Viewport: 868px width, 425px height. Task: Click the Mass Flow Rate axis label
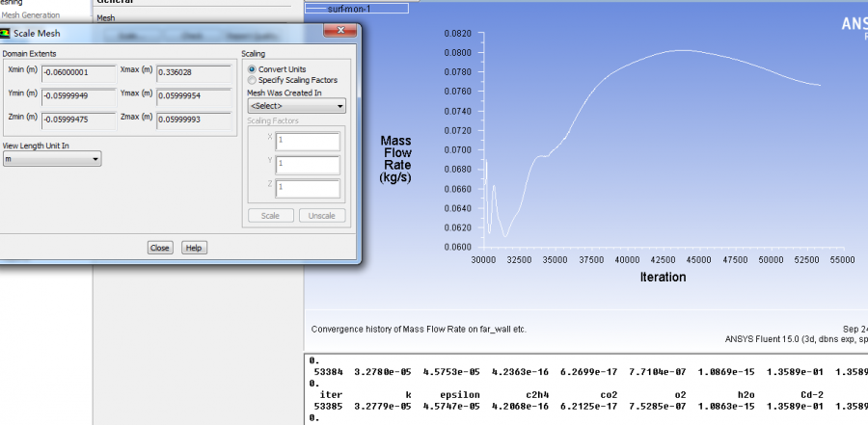[x=395, y=159]
